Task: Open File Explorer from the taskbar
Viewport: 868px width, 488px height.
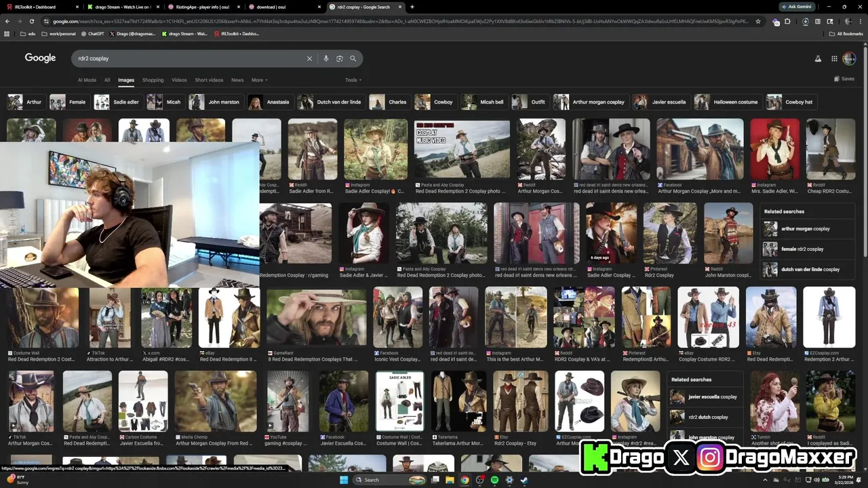Action: pos(450,480)
